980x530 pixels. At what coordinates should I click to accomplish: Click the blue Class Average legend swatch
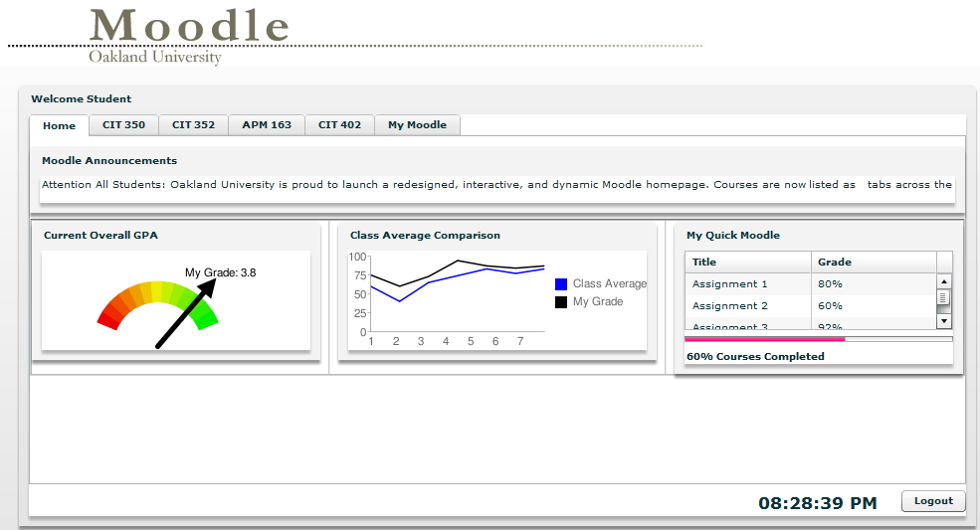pos(561,284)
